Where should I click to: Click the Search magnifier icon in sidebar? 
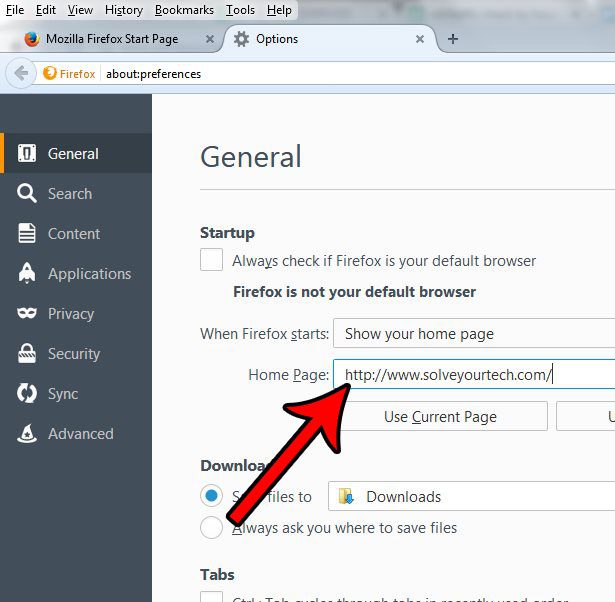27,193
